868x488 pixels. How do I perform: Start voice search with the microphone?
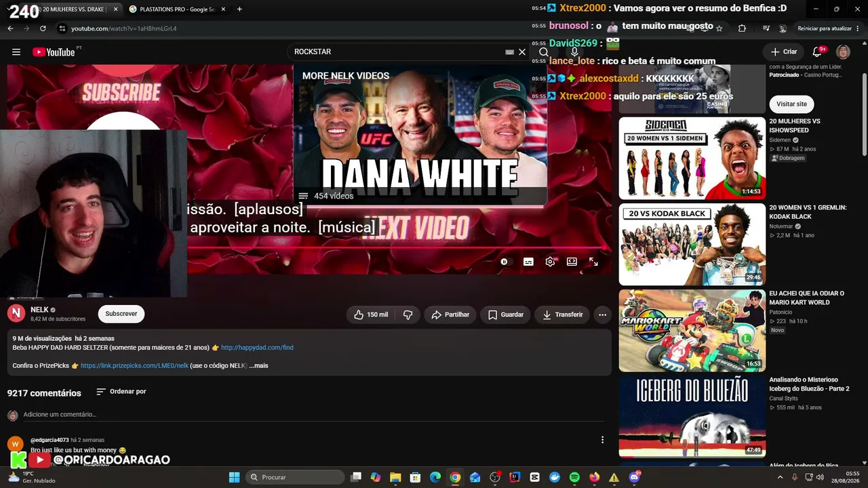pos(574,52)
